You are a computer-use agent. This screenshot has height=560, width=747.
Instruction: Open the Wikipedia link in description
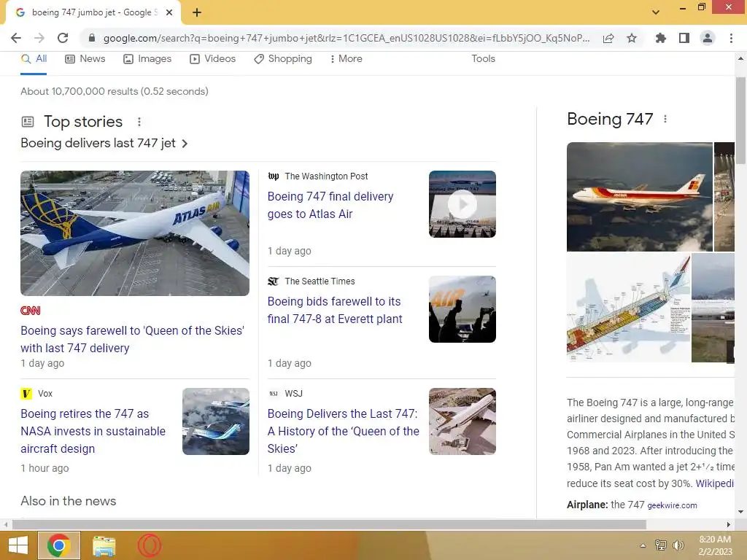715,483
